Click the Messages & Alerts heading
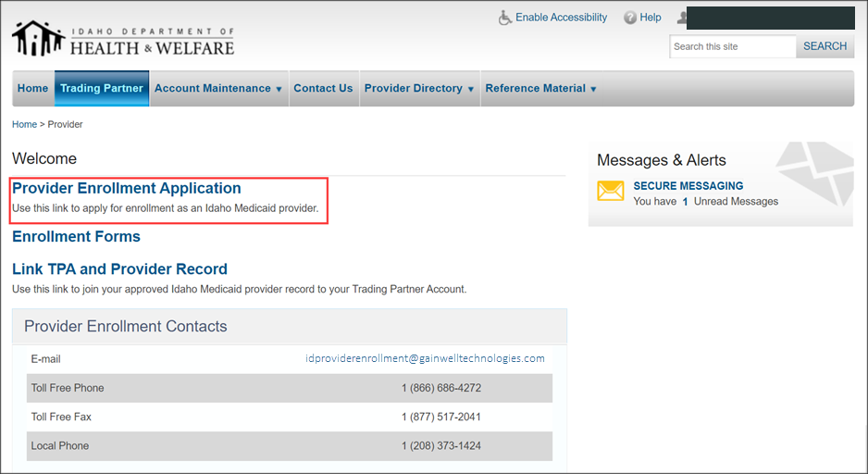Image resolution: width=868 pixels, height=474 pixels. point(662,160)
